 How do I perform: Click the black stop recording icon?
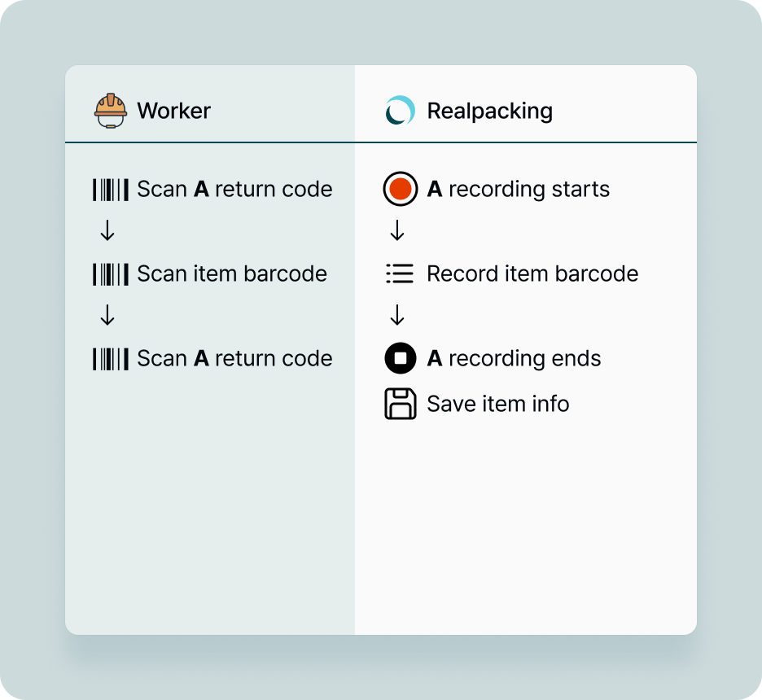pyautogui.click(x=400, y=358)
